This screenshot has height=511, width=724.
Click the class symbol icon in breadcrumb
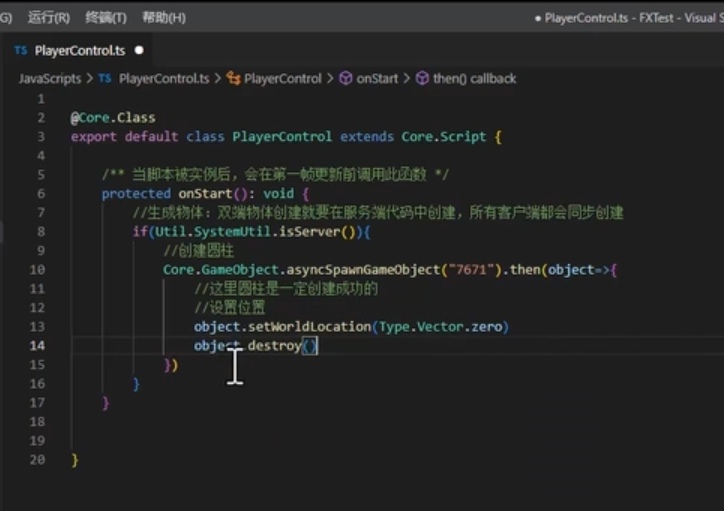pyautogui.click(x=233, y=78)
